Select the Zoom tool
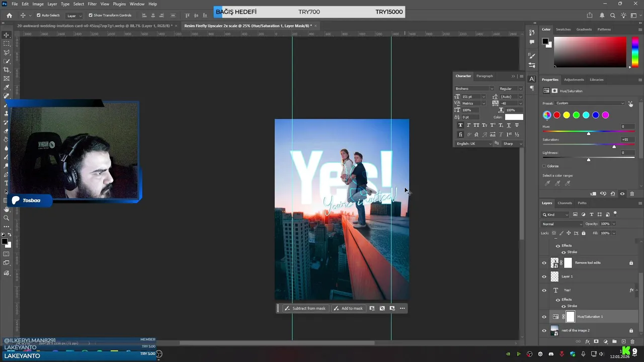 7,218
